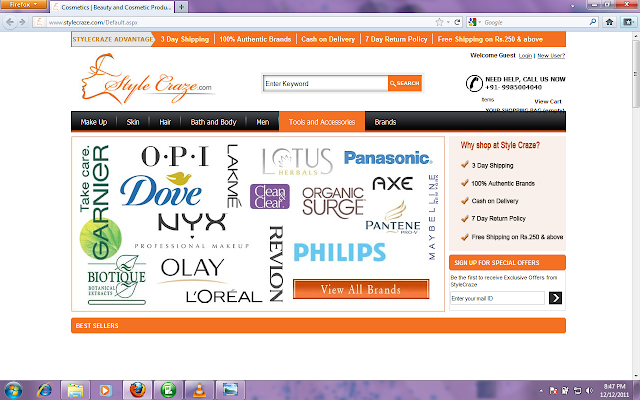Focus the Enter Keyword search field
This screenshot has width=640, height=400.
click(x=326, y=83)
